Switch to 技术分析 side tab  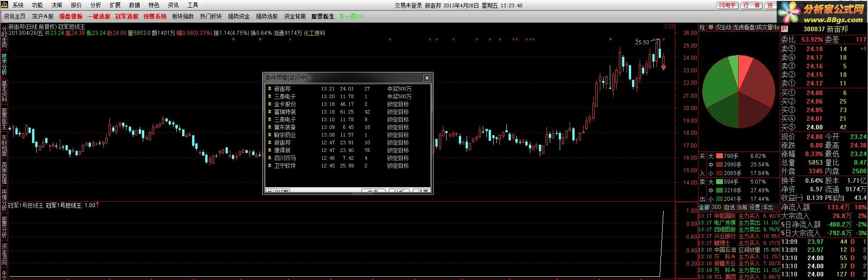tap(4, 65)
